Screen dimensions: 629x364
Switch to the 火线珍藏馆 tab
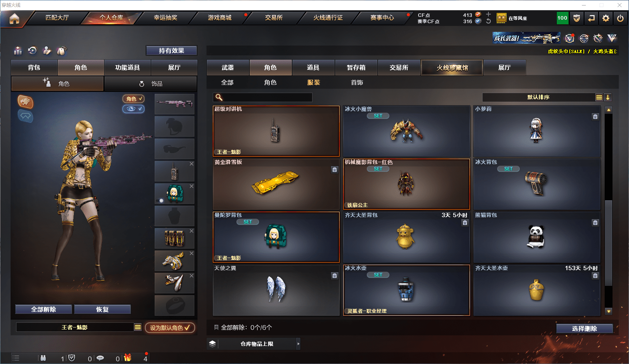[452, 68]
